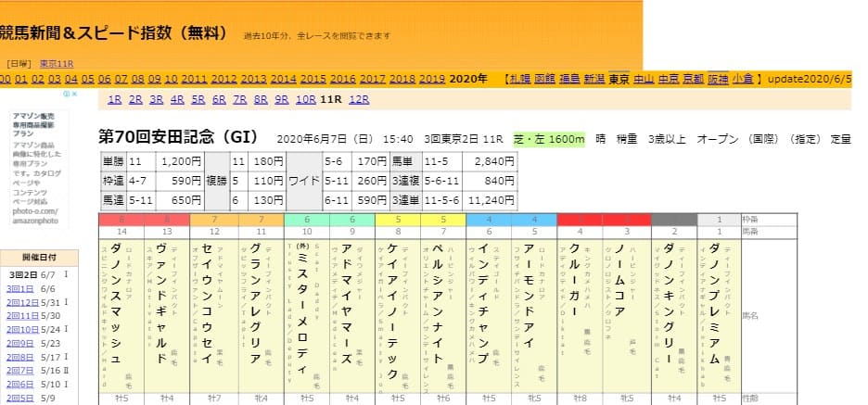Open race date 2回12日 5/31
868x405 pixels.
[x=23, y=302]
